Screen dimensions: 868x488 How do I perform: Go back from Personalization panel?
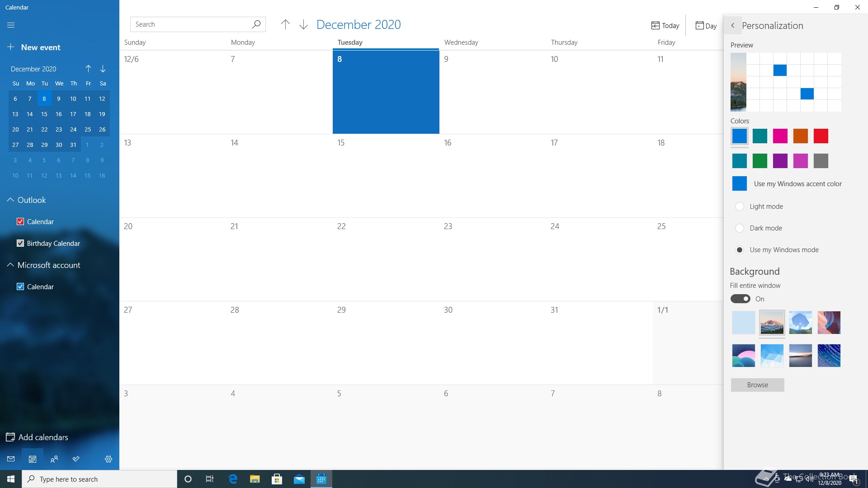click(x=733, y=26)
